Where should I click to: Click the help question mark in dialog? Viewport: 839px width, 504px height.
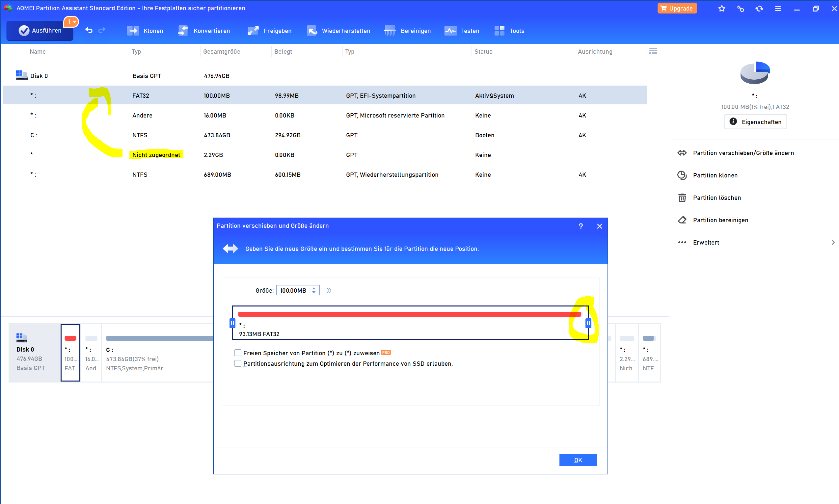pyautogui.click(x=581, y=226)
